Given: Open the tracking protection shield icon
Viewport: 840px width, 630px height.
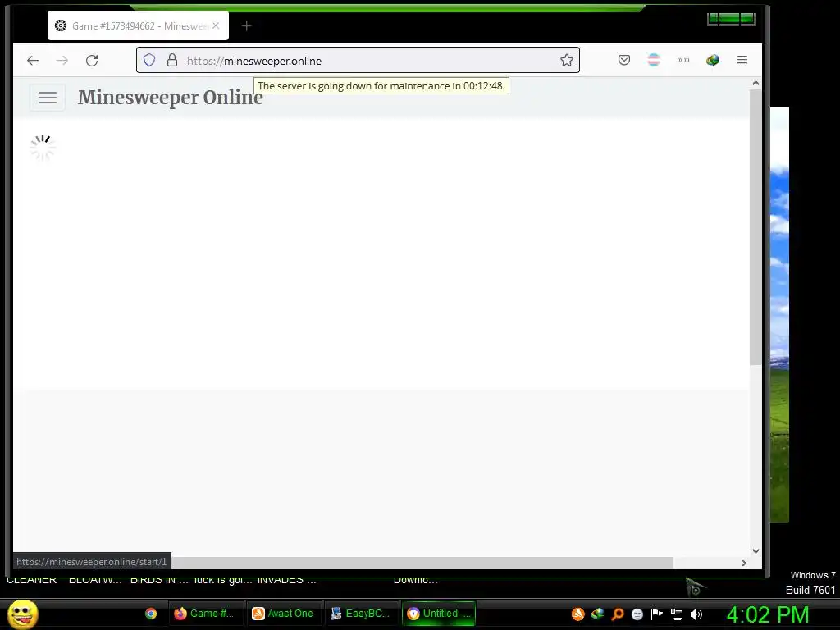Looking at the screenshot, I should (x=149, y=60).
